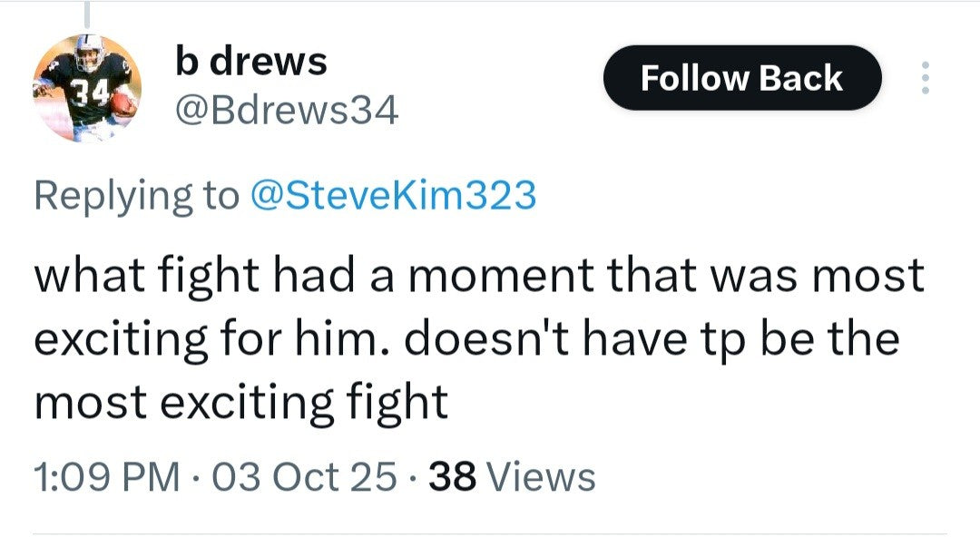Click the divider line below the timestamp
Screen dimensions: 980x537
click(x=490, y=533)
